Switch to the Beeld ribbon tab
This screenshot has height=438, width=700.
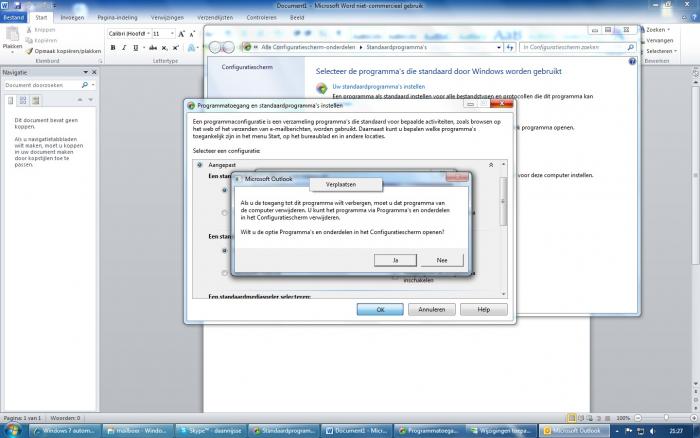tap(297, 18)
